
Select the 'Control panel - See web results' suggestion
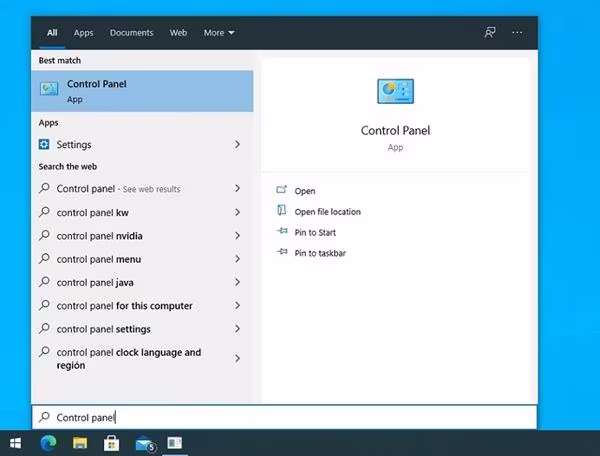(142, 189)
